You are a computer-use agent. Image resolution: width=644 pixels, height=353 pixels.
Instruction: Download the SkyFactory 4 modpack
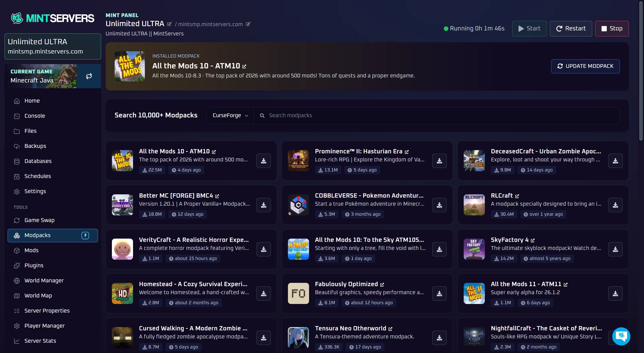pyautogui.click(x=615, y=249)
